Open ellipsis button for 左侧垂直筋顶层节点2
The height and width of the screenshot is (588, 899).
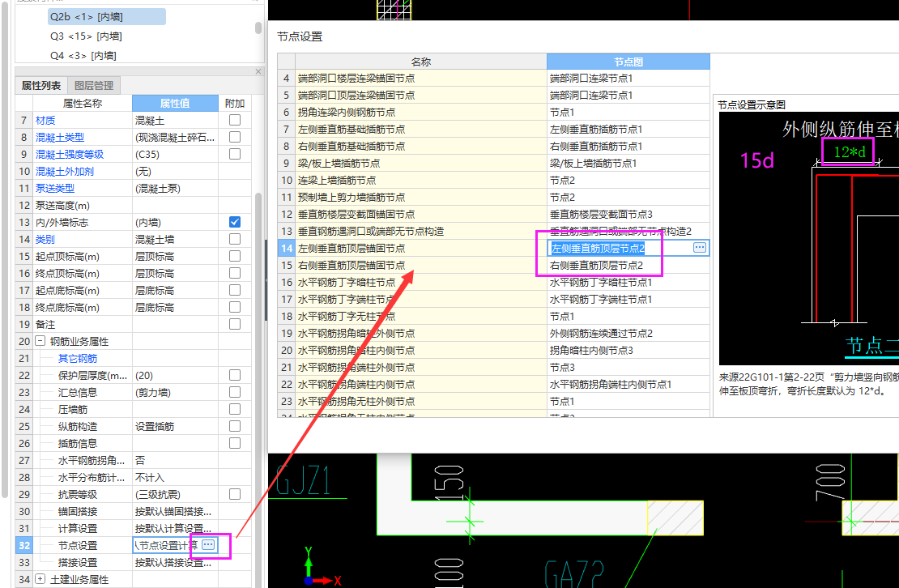700,248
